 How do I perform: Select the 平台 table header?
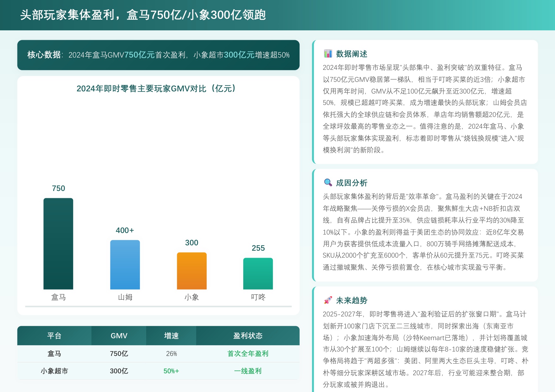pyautogui.click(x=54, y=336)
